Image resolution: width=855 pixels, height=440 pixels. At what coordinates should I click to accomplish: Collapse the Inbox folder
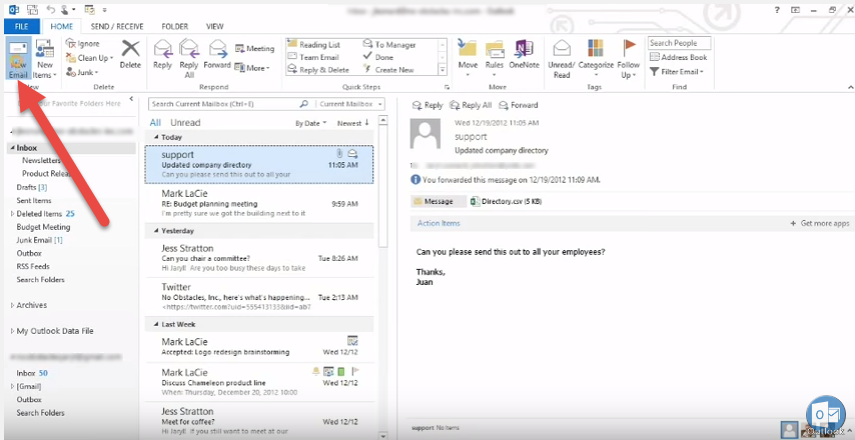[x=13, y=148]
